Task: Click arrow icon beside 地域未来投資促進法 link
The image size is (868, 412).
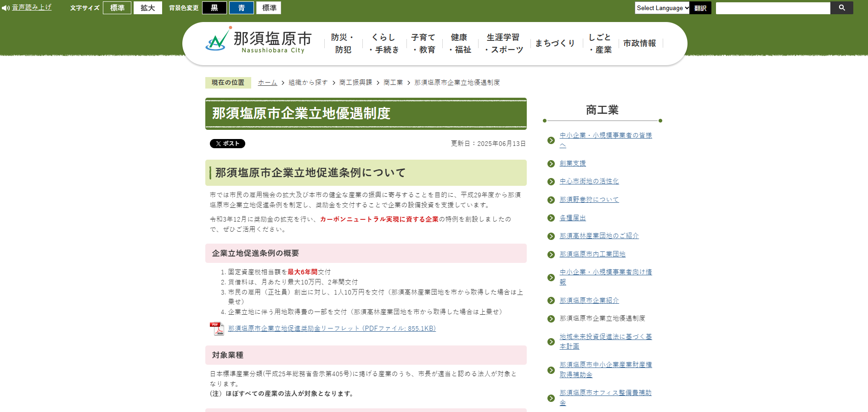Action: click(x=551, y=342)
